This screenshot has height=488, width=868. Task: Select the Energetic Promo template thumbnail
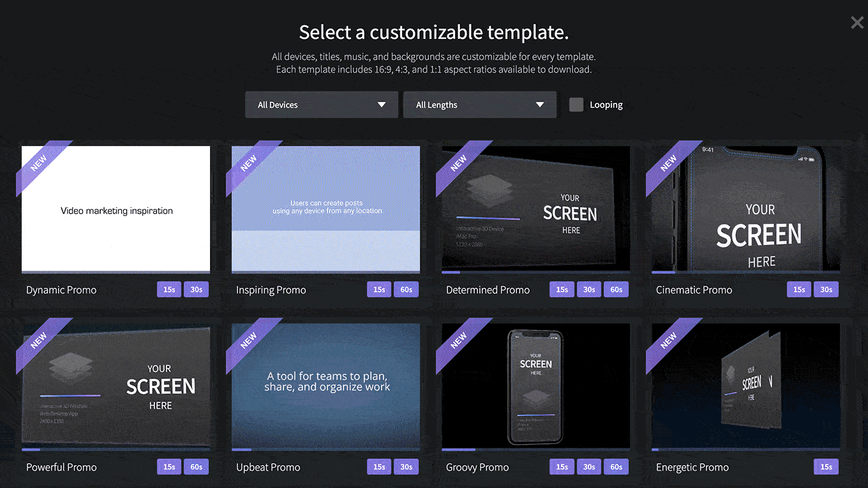[x=745, y=386]
